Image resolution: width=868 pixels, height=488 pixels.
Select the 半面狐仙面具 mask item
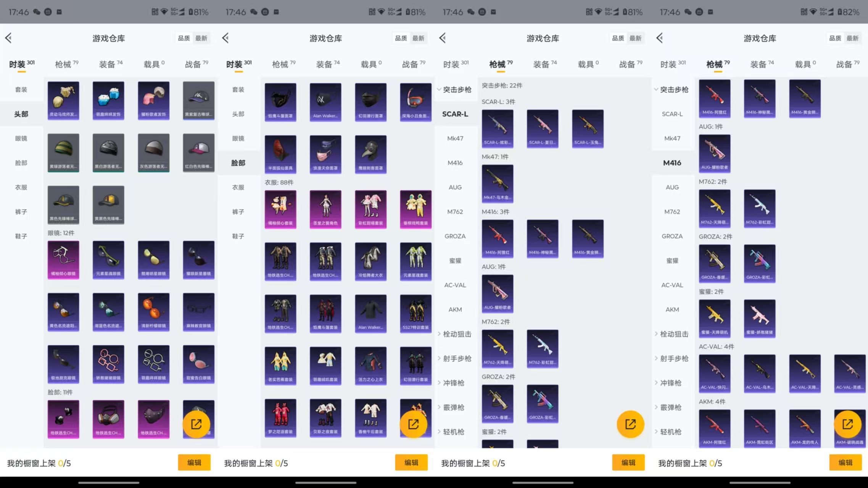tap(280, 155)
